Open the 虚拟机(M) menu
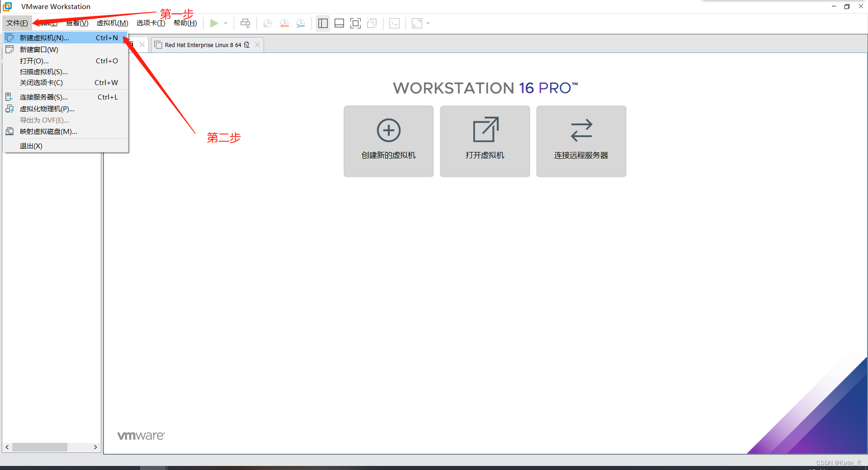Screen dimensions: 868x470 [113, 23]
